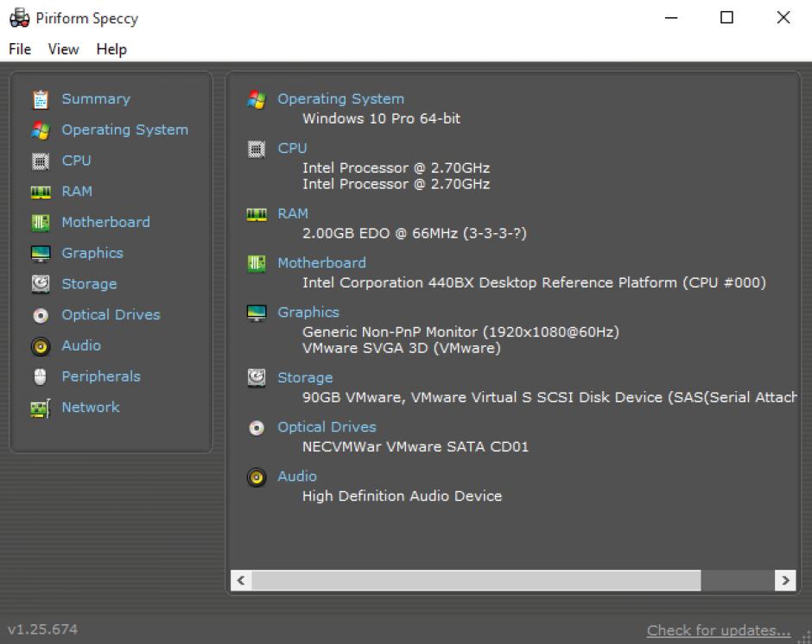Click the 'High Definition Audio Device' text
812x644 pixels.
[402, 496]
